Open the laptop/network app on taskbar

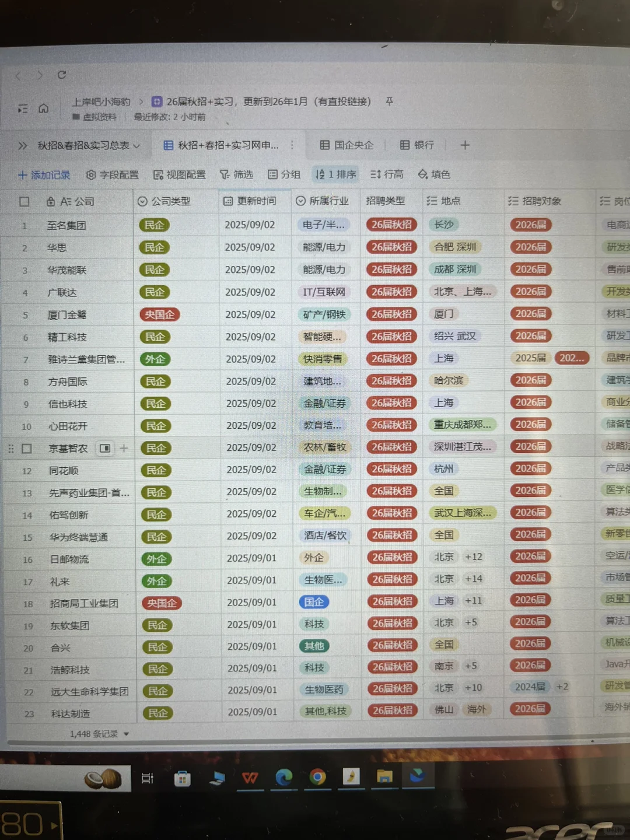tap(216, 778)
